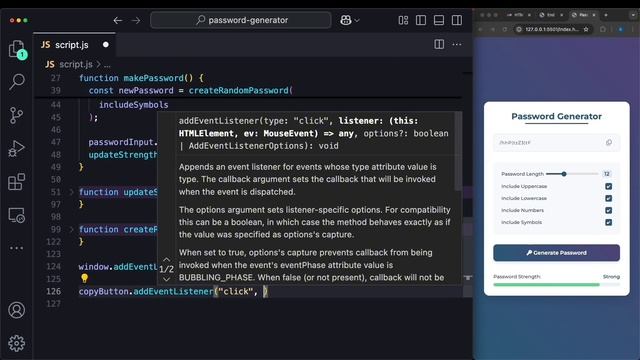Click copyButton on line 126
The height and width of the screenshot is (360, 640).
[103, 291]
